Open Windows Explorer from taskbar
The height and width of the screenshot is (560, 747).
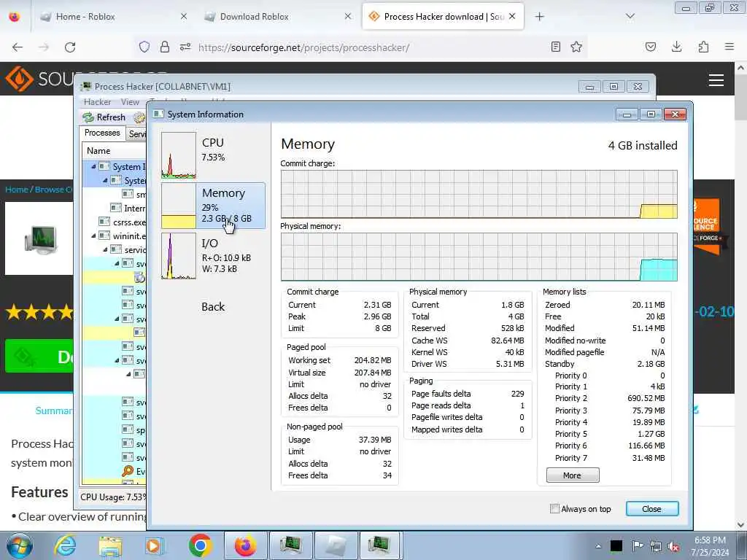point(110,545)
